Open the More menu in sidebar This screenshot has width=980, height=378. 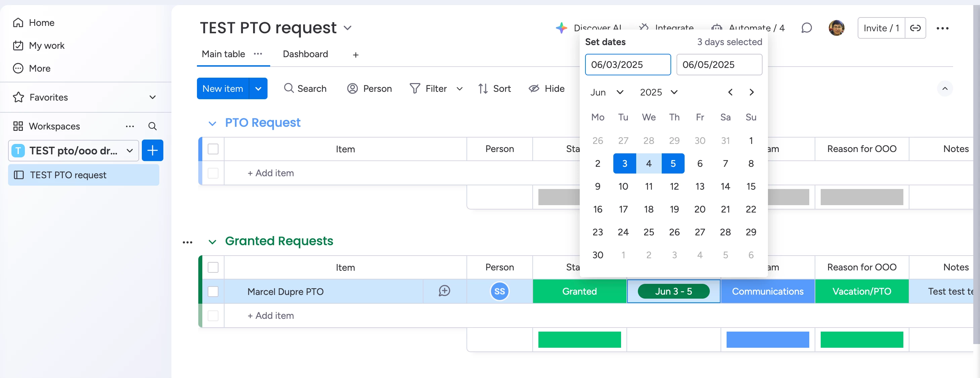tap(32, 68)
